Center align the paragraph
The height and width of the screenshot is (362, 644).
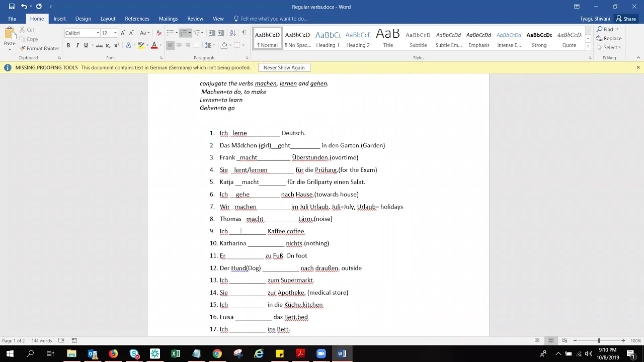[179, 45]
